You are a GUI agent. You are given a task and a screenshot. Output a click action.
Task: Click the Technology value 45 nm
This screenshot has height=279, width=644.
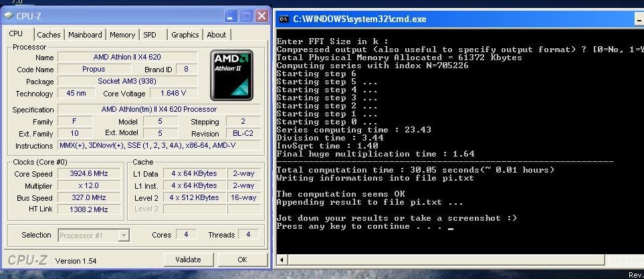[x=76, y=93]
